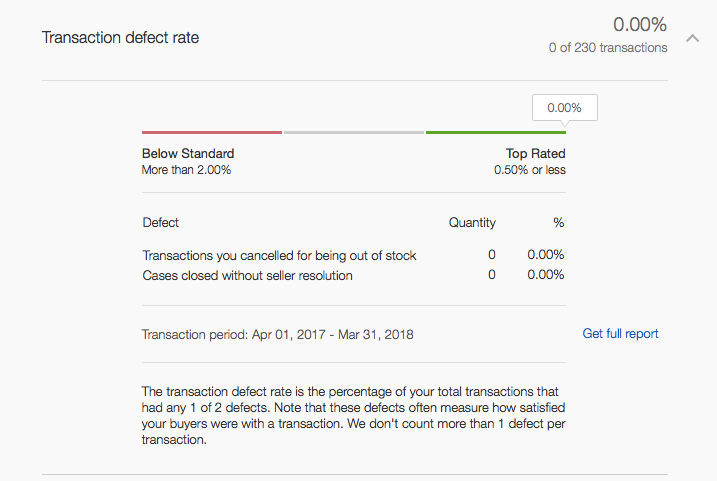Select the Below Standard label
The width and height of the screenshot is (717, 481).
tap(188, 154)
